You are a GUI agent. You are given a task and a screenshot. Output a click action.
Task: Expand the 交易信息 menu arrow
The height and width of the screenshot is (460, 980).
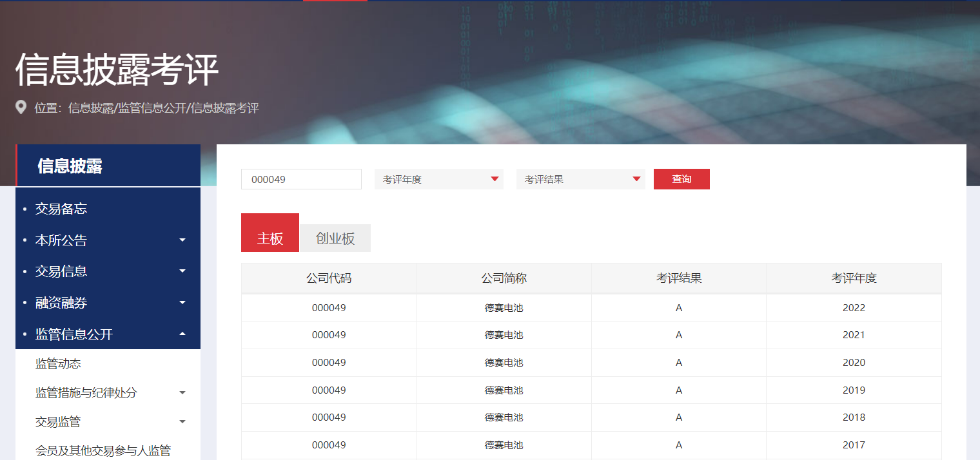pos(182,271)
